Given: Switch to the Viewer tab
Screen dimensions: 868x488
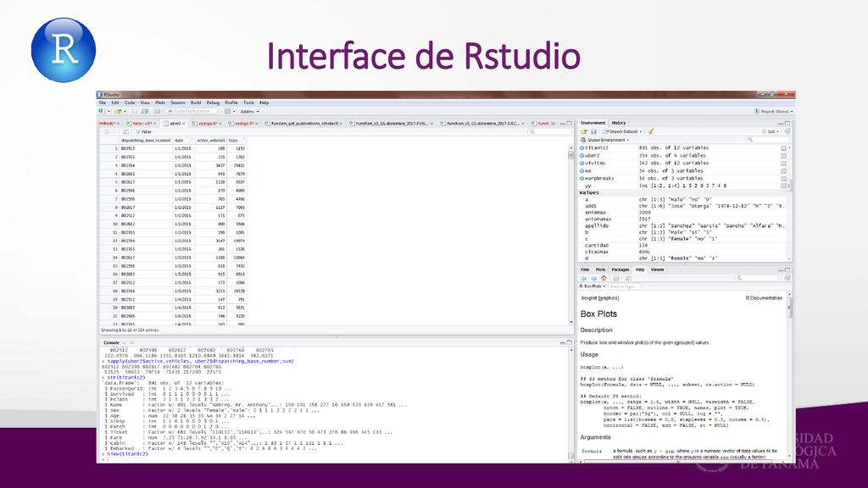Looking at the screenshot, I should (x=657, y=269).
